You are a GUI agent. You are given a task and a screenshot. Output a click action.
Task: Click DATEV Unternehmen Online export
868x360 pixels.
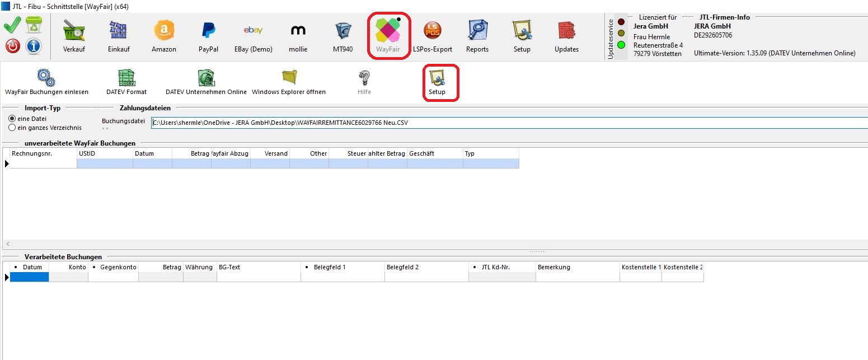pyautogui.click(x=206, y=78)
